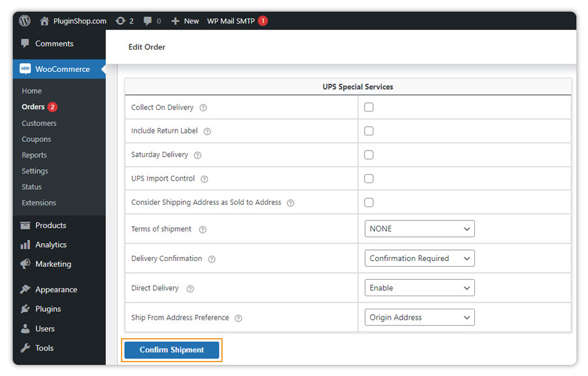588x376 pixels.
Task: Click the Appearance paintbrush icon
Action: tap(25, 289)
